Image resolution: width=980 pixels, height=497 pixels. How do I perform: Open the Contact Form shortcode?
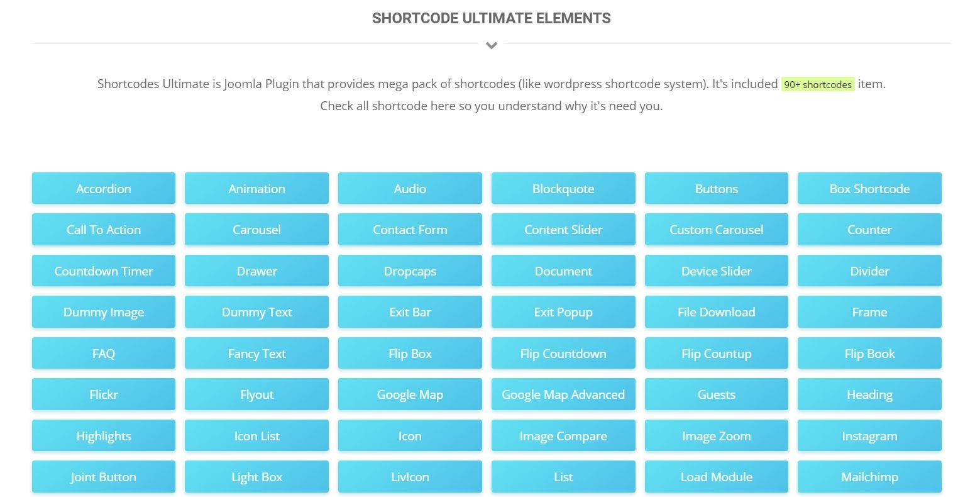click(x=410, y=230)
